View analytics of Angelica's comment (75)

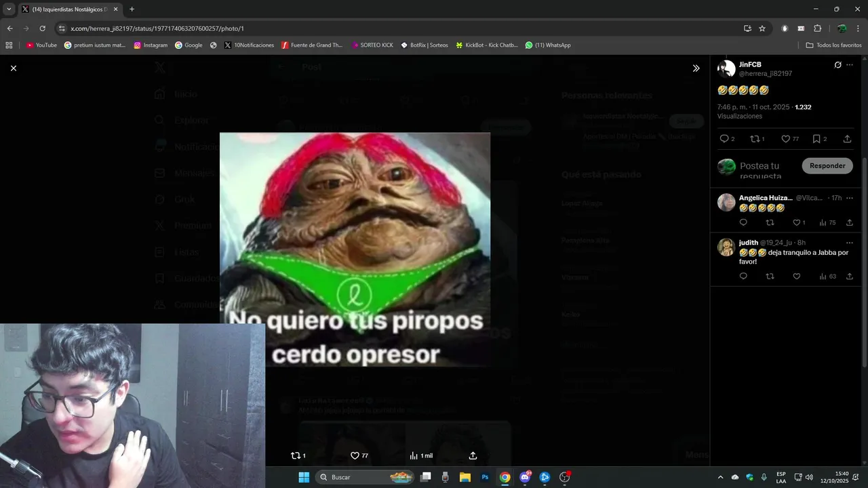tap(827, 222)
